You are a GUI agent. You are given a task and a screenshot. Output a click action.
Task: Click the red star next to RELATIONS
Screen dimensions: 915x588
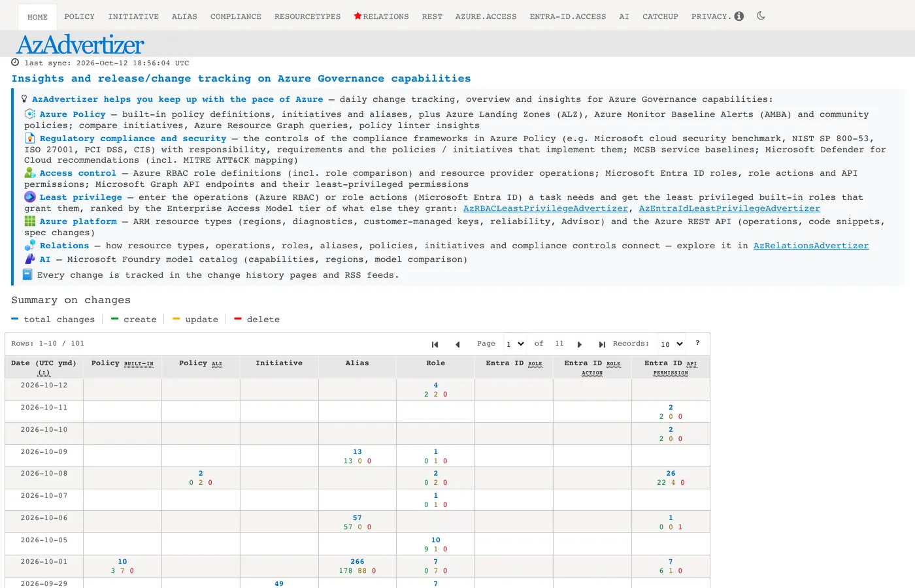tap(358, 16)
